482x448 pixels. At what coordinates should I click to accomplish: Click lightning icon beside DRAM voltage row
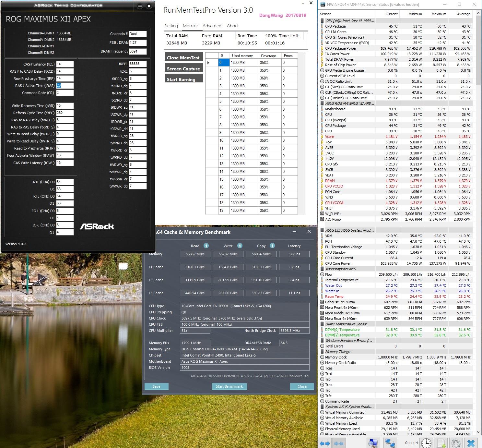coord(322,181)
